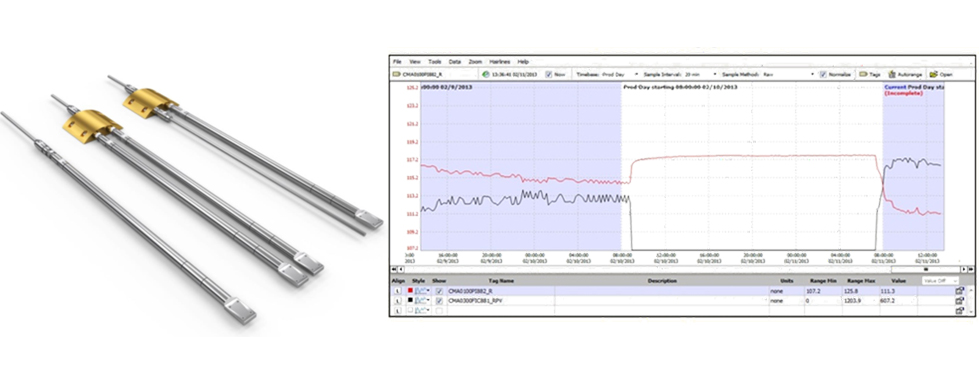This screenshot has height=373, width=979.
Task: Toggle the Normalize checkbox
Action: 824,74
